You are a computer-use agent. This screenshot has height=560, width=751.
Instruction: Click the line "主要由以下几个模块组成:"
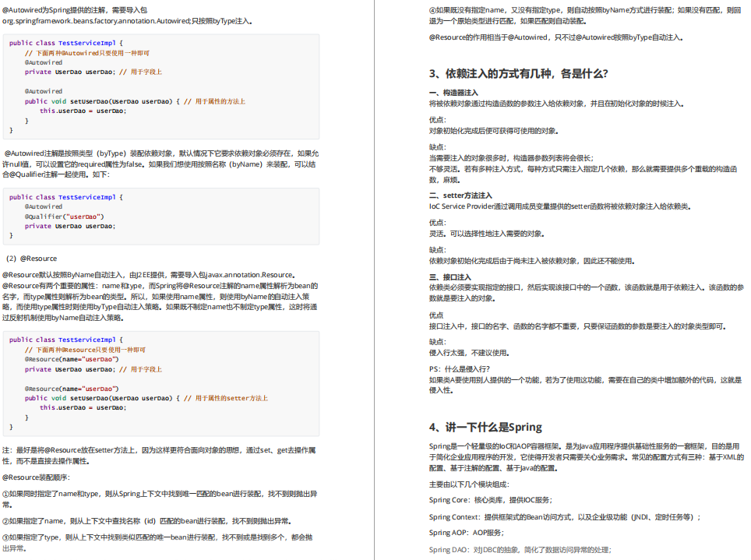(469, 484)
